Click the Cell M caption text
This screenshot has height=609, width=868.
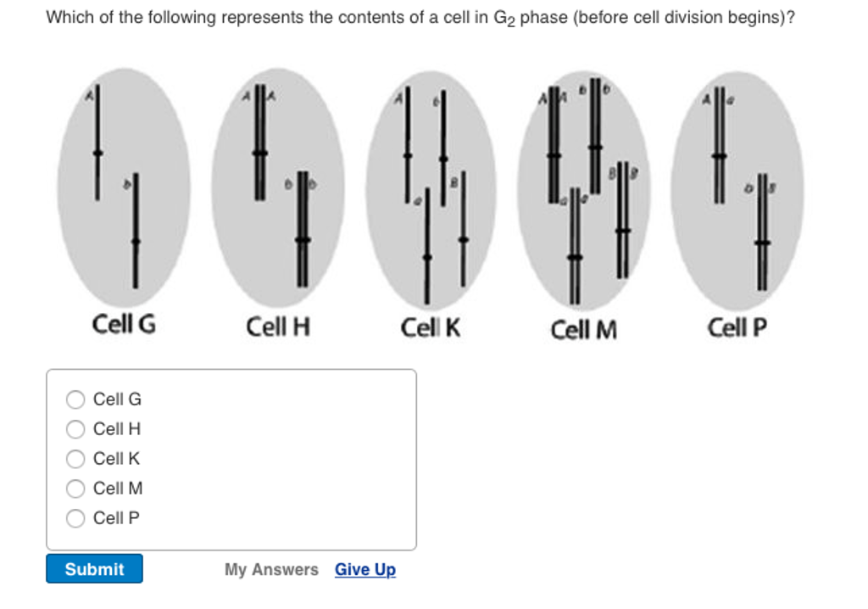tap(584, 327)
